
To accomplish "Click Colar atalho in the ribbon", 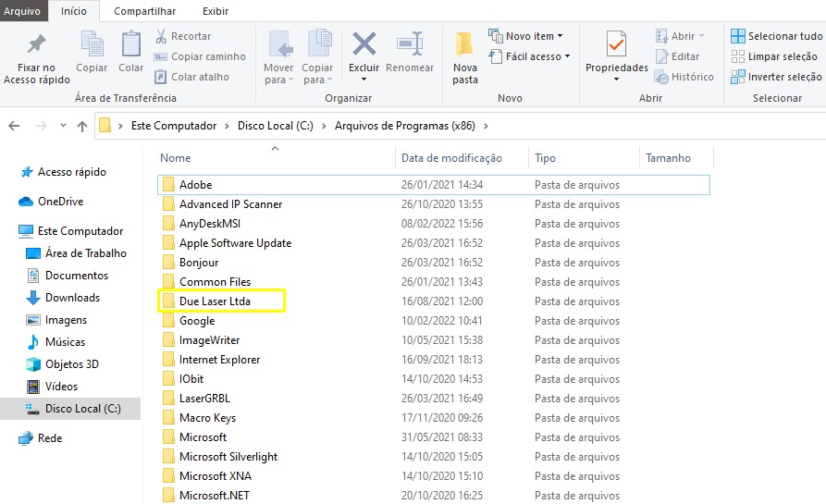I will tap(191, 77).
